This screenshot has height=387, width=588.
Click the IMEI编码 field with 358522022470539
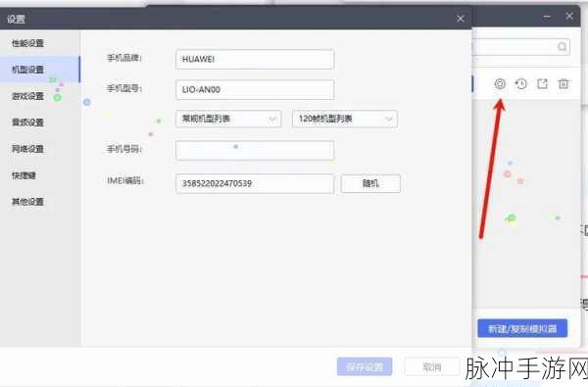point(255,183)
